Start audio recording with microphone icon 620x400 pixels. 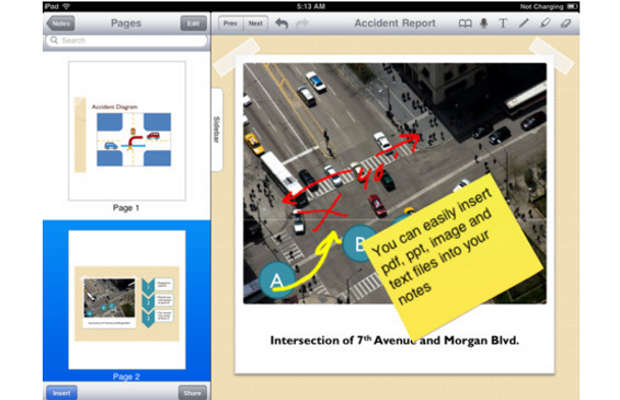pos(484,24)
